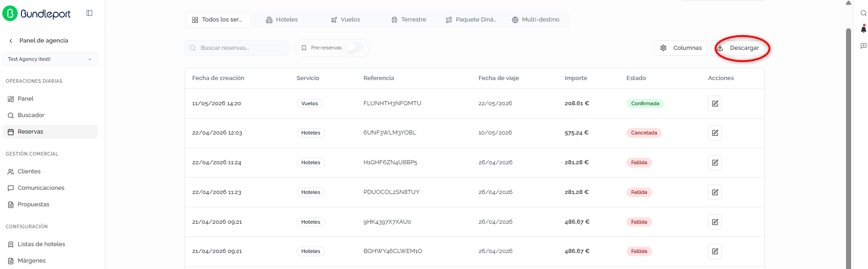
Task: Click Fallida badge for H1QHF6ZN4U8BP5
Action: point(639,163)
